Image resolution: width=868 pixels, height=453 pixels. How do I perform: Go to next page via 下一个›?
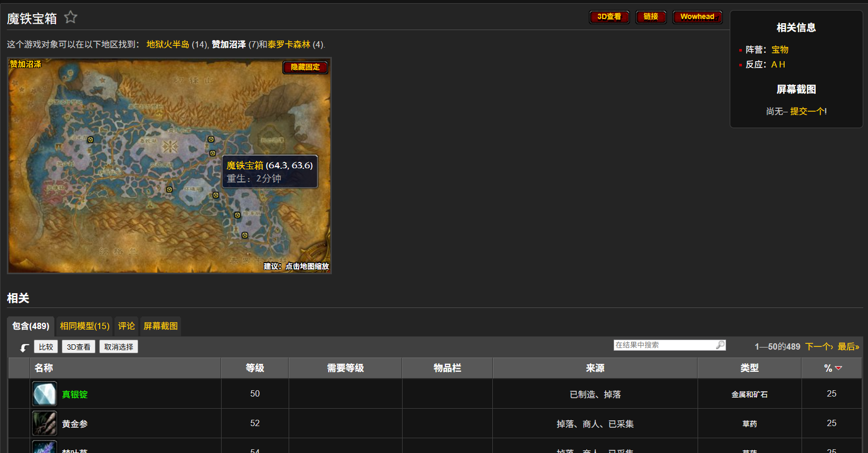[819, 346]
